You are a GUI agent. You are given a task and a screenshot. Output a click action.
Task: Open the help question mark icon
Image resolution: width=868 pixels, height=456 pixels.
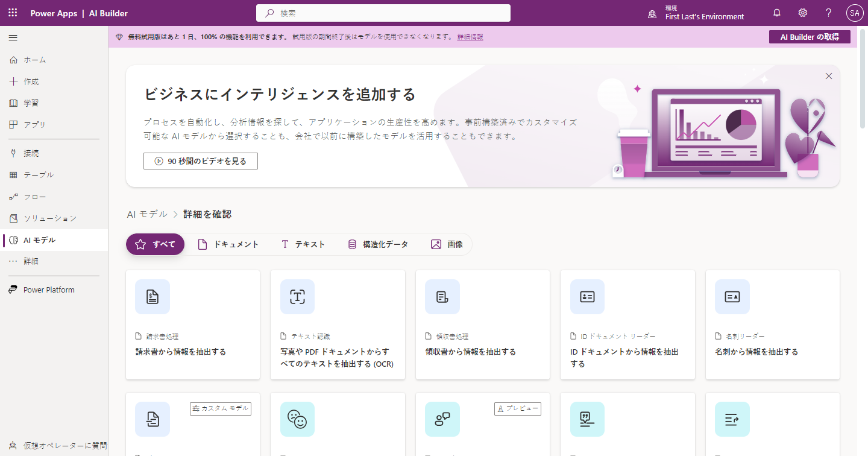pos(829,13)
